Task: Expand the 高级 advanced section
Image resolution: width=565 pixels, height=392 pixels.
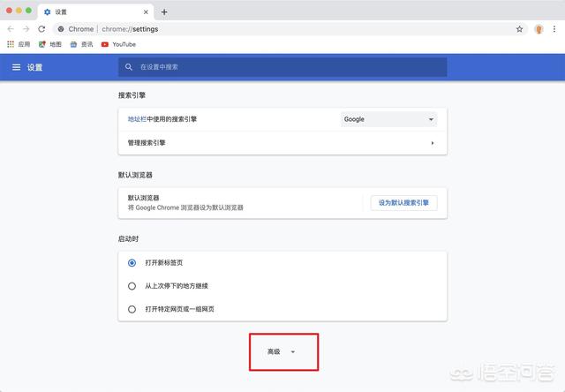Action: (x=282, y=351)
